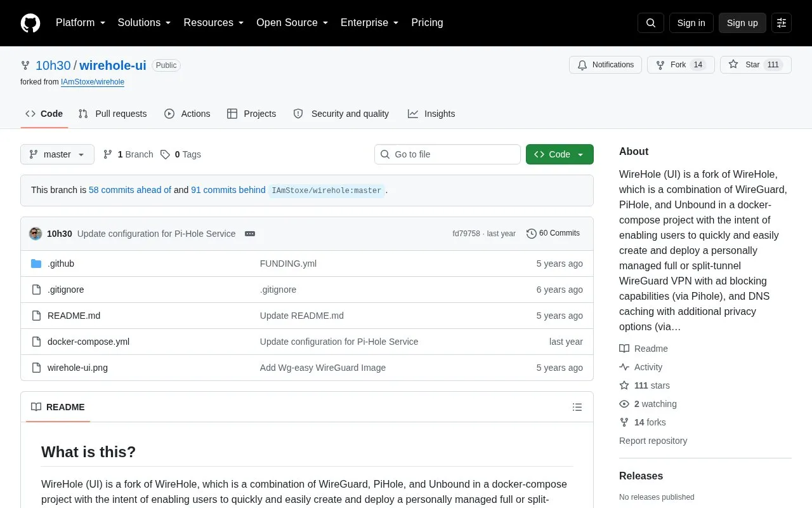Star the wirehole-ui repository
The height and width of the screenshot is (508, 812).
756,65
